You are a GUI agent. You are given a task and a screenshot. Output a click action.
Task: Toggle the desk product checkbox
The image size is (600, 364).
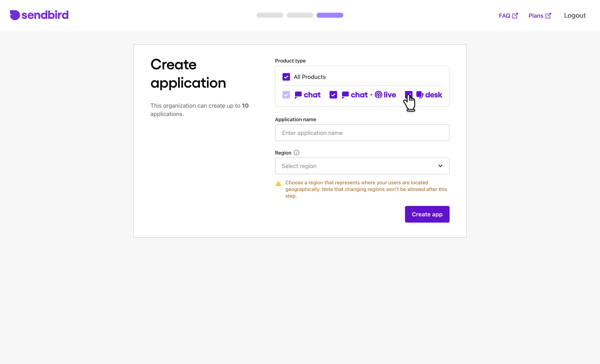point(409,95)
